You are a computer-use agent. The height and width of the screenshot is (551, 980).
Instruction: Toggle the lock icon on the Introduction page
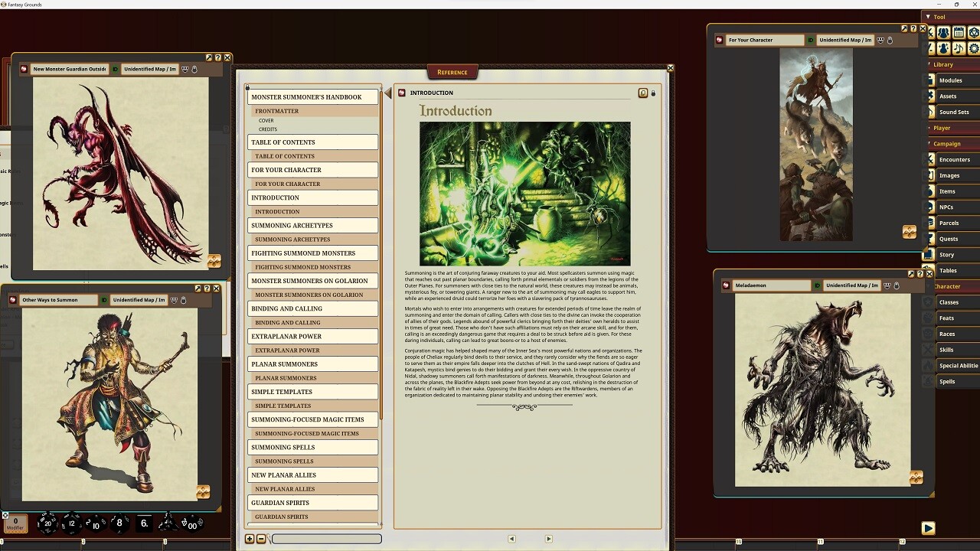tap(653, 93)
